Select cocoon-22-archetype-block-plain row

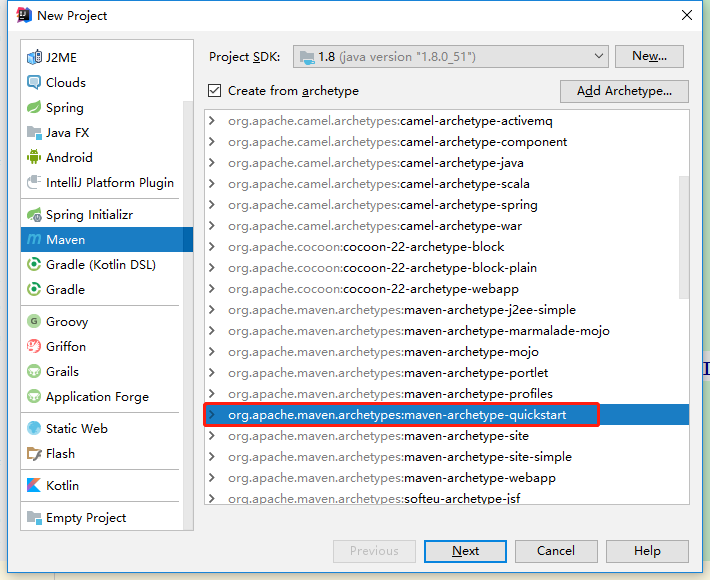(x=446, y=268)
